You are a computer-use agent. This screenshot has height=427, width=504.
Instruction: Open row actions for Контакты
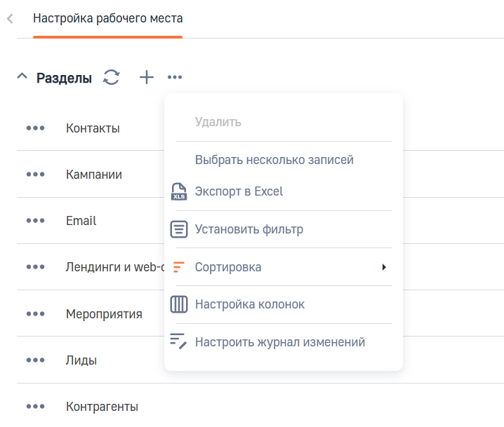click(x=35, y=128)
